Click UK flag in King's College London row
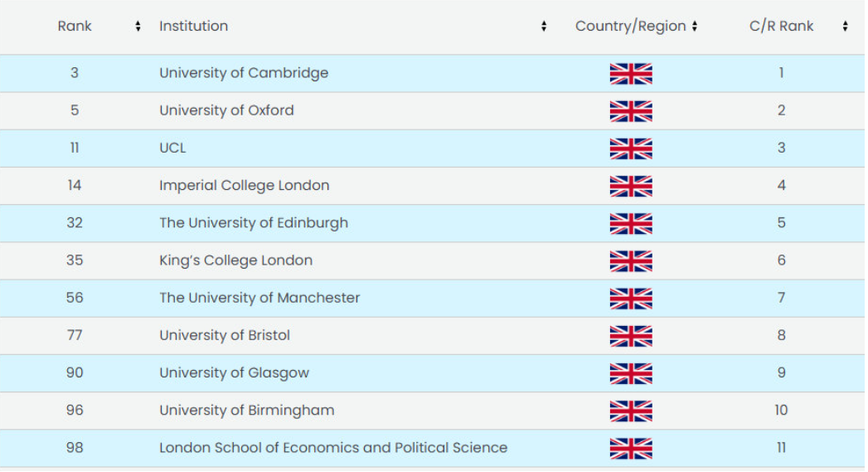 pyautogui.click(x=631, y=261)
